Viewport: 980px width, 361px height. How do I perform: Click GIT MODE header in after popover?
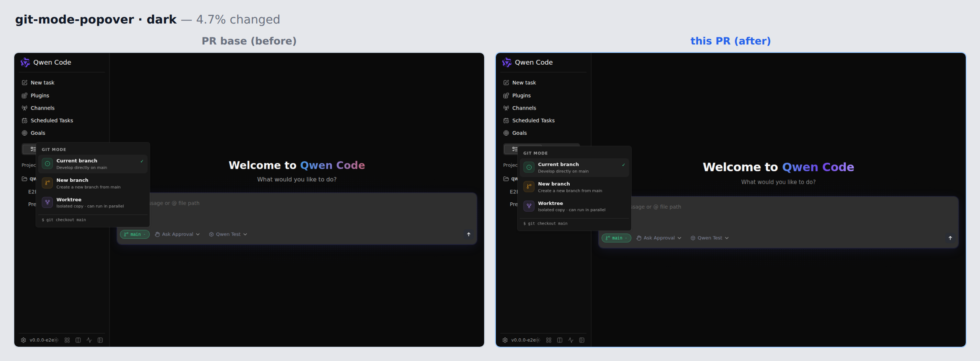[535, 153]
